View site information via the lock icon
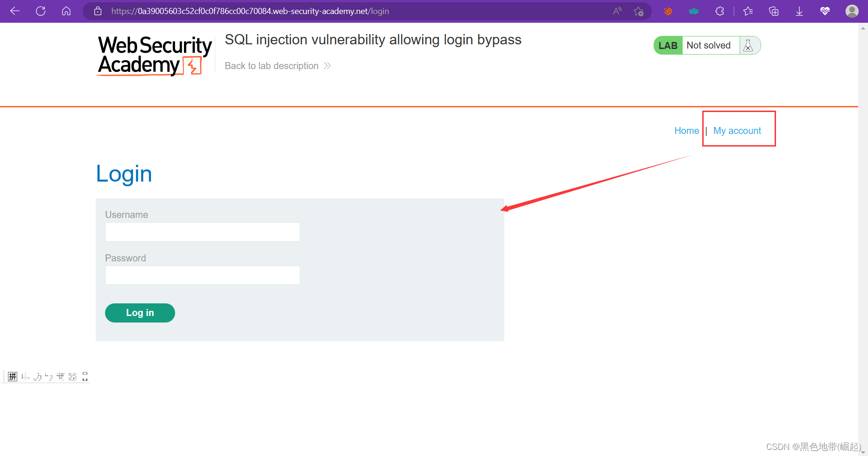868x456 pixels. 98,11
